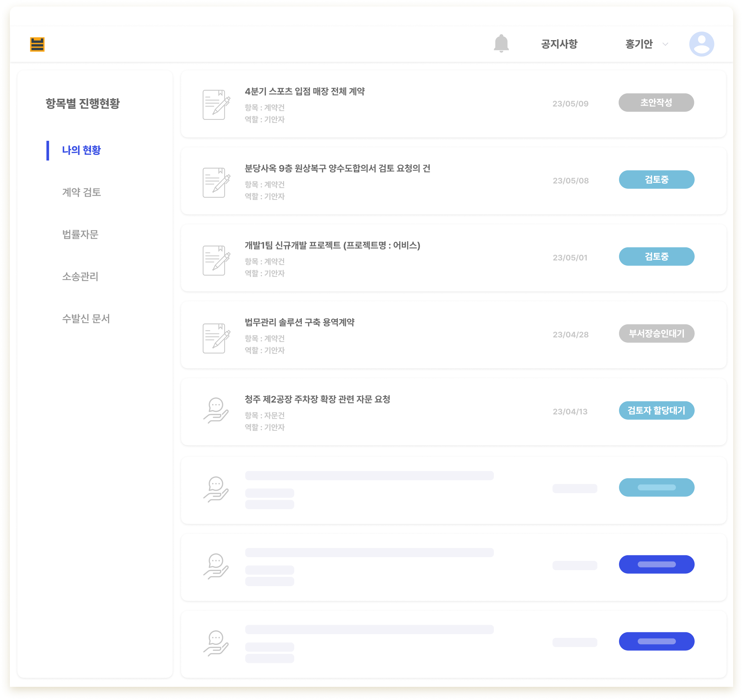Click 역할 : 기안자 under 청주 제2공장 item
The width and height of the screenshot is (743, 700).
[265, 427]
